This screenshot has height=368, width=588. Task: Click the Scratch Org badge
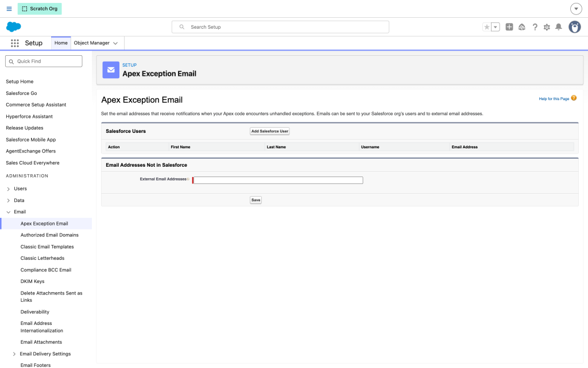40,9
